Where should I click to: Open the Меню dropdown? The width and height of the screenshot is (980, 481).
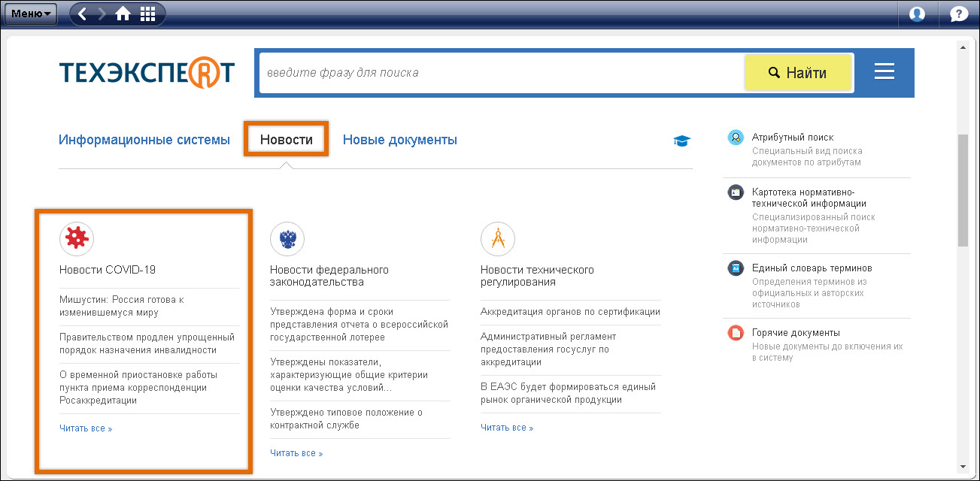pos(31,14)
